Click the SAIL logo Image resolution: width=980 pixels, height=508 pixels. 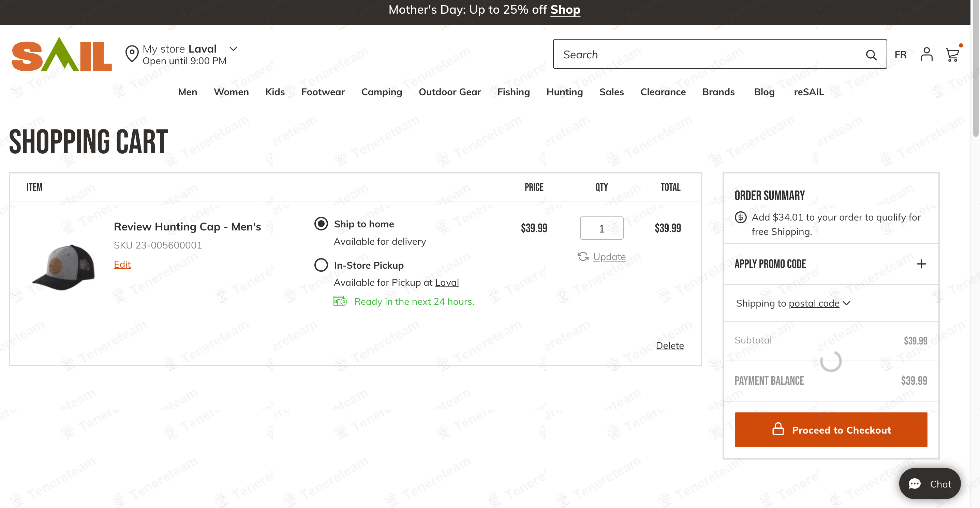(62, 55)
